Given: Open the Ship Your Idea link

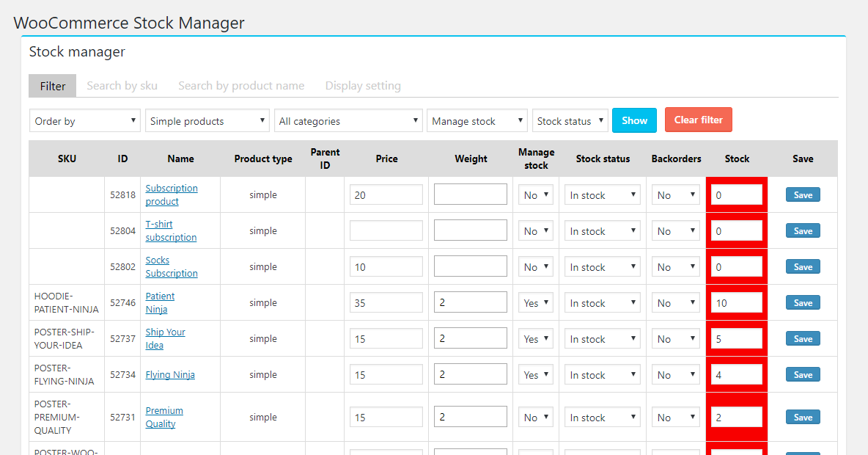Looking at the screenshot, I should [x=166, y=338].
